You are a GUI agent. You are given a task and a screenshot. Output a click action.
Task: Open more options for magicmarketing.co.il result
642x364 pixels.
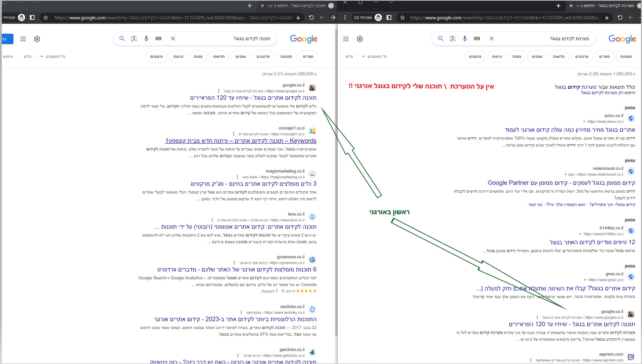click(237, 177)
